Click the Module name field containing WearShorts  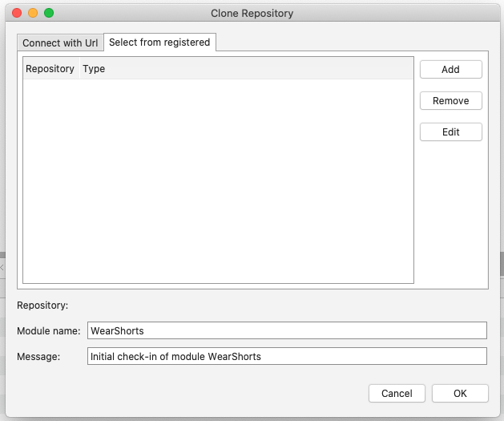click(287, 330)
